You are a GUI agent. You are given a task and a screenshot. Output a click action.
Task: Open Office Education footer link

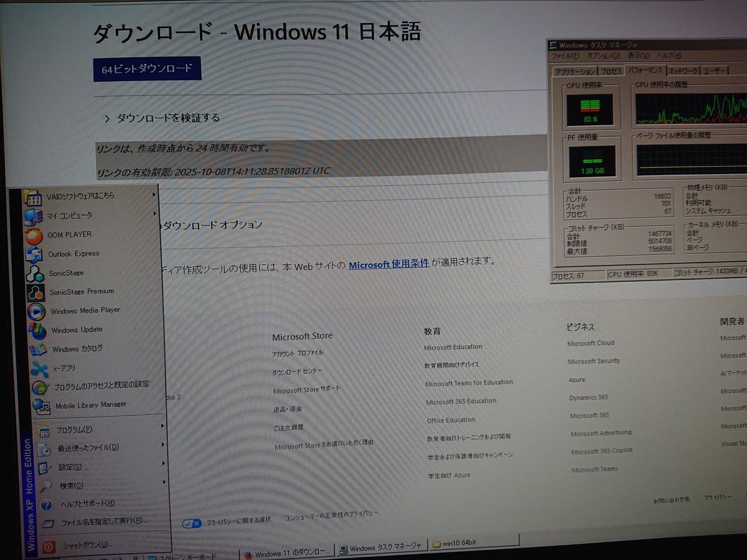[x=451, y=421]
